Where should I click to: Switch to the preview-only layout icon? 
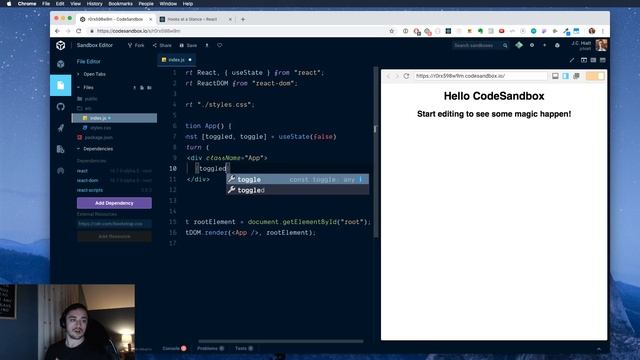(603, 60)
